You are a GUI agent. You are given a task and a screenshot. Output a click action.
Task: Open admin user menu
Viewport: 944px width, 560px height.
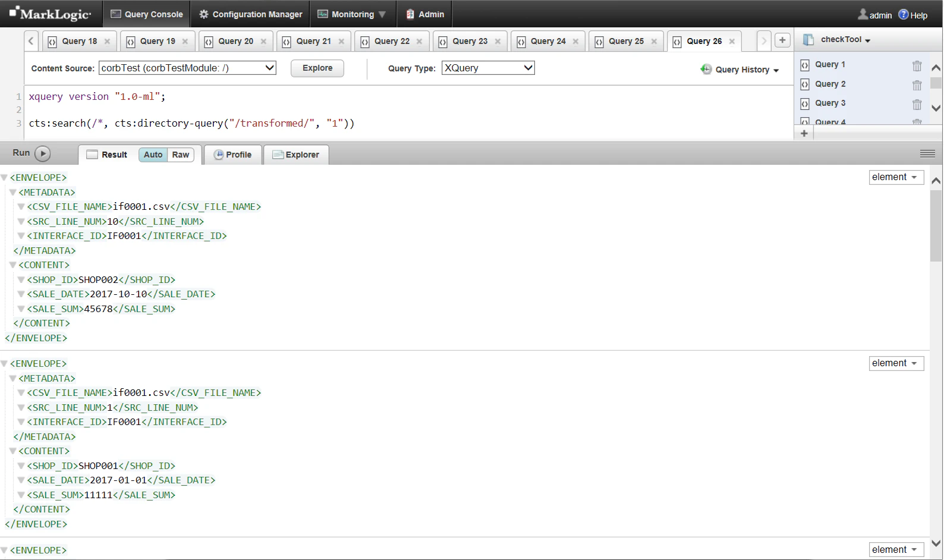click(x=874, y=15)
